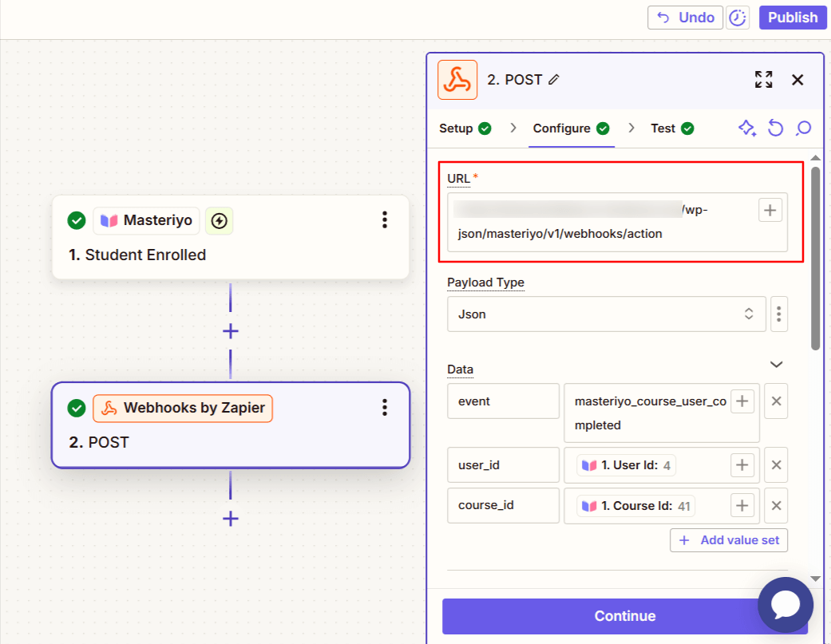Insert data with plus icon in URL field

coord(770,210)
